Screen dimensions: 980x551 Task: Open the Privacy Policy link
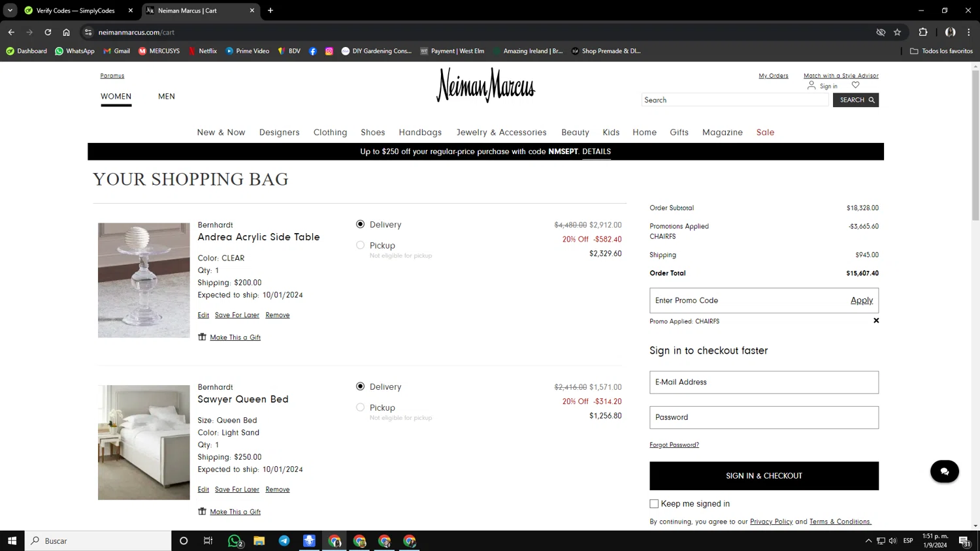pyautogui.click(x=771, y=522)
